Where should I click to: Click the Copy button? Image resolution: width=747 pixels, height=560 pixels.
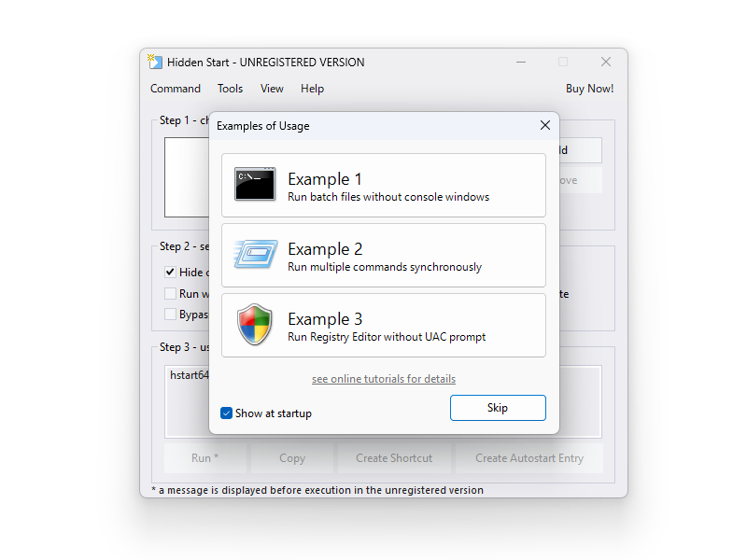coord(292,458)
